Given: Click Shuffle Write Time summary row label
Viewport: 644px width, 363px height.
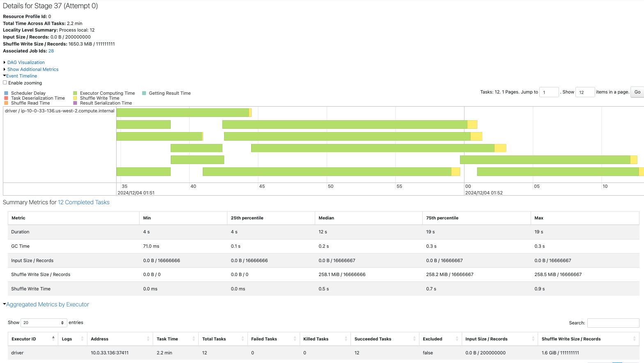Looking at the screenshot, I should (x=31, y=289).
